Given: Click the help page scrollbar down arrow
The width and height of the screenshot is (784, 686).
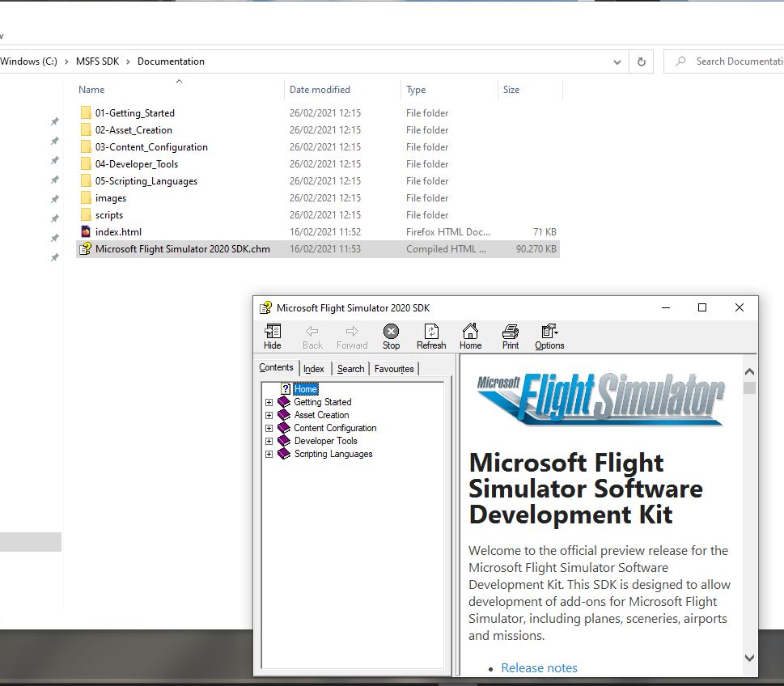Looking at the screenshot, I should [x=749, y=658].
